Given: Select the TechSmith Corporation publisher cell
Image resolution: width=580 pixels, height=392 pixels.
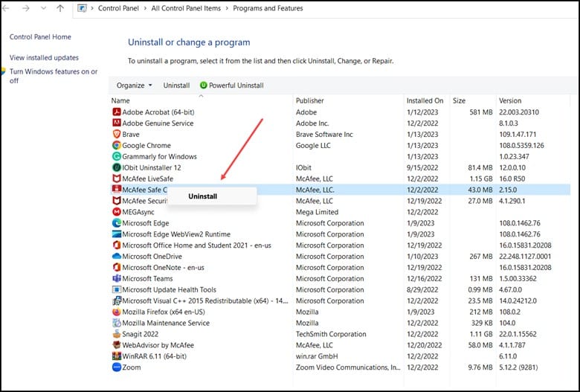Looking at the screenshot, I should click(331, 334).
